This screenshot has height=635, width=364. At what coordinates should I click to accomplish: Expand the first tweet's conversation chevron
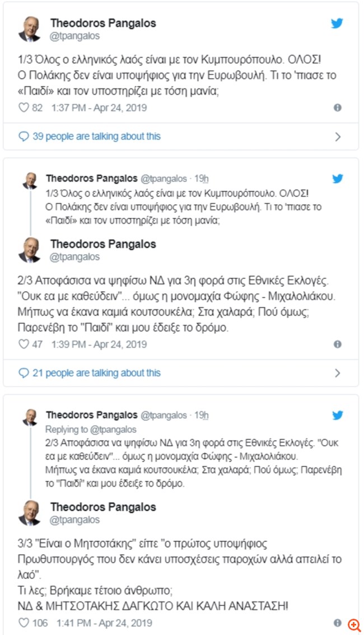(338, 136)
